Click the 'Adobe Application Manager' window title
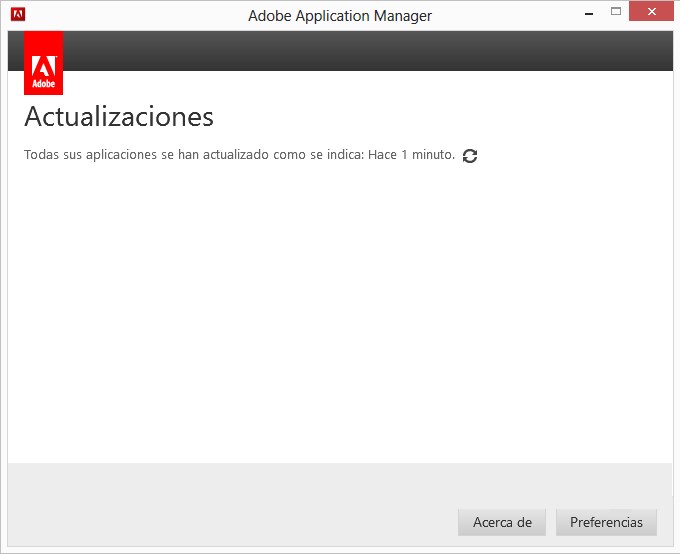680x554 pixels. [340, 16]
